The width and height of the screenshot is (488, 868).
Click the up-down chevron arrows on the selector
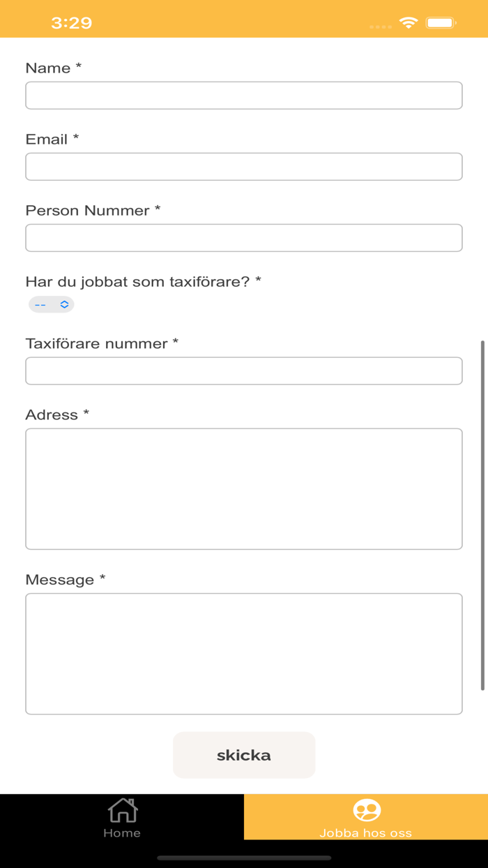coord(64,304)
